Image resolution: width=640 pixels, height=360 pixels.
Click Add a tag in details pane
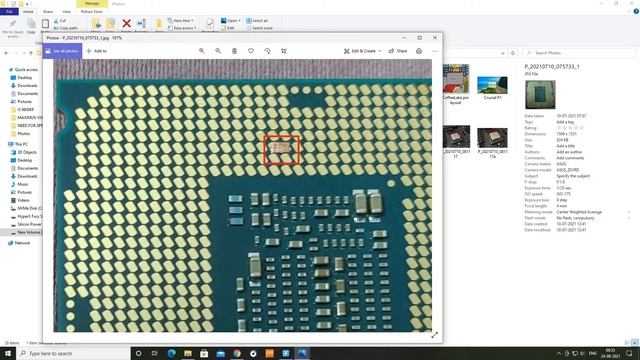tap(565, 122)
